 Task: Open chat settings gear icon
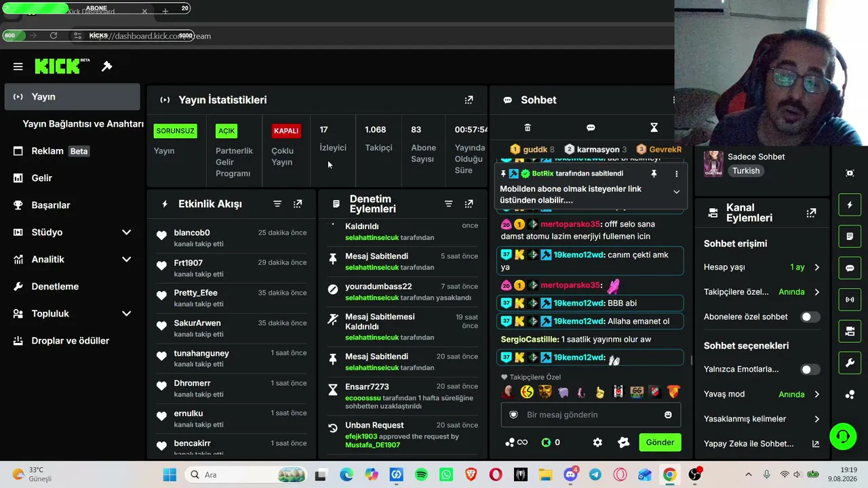[597, 443]
